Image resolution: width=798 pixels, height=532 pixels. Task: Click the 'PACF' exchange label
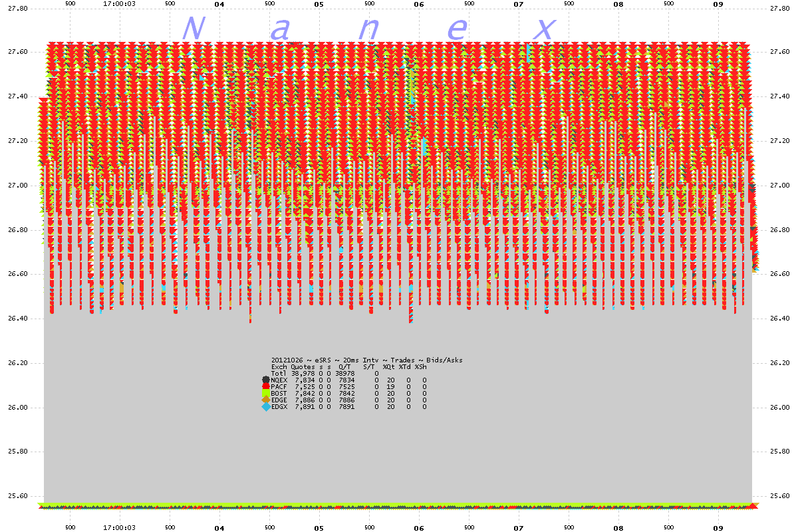click(279, 387)
